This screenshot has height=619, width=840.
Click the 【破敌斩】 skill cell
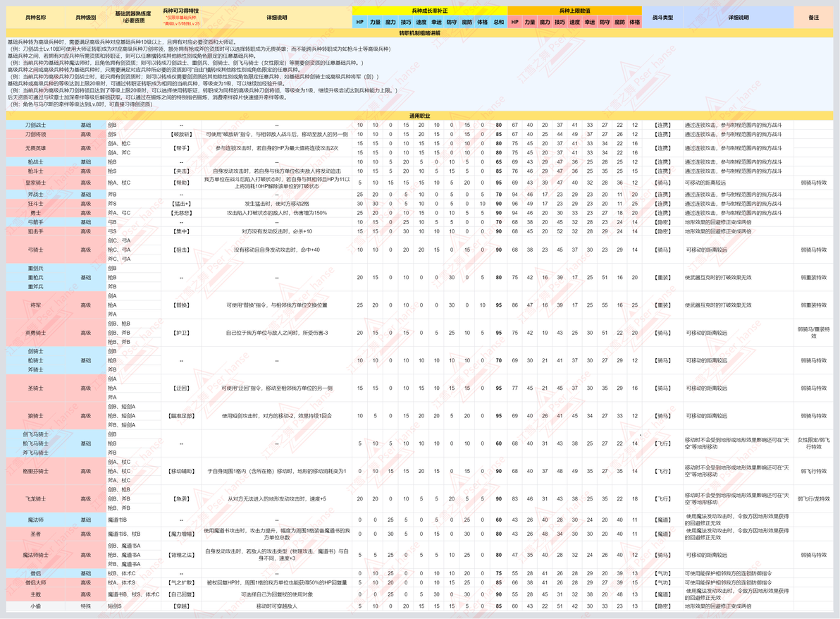[181, 134]
